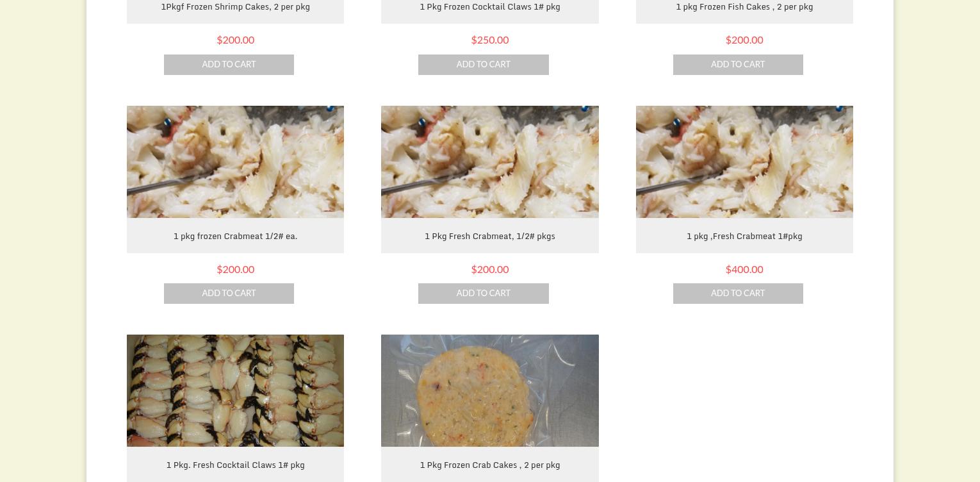Add Frozen Cocktail Claws to cart
This screenshot has height=482, width=980.
pos(483,65)
